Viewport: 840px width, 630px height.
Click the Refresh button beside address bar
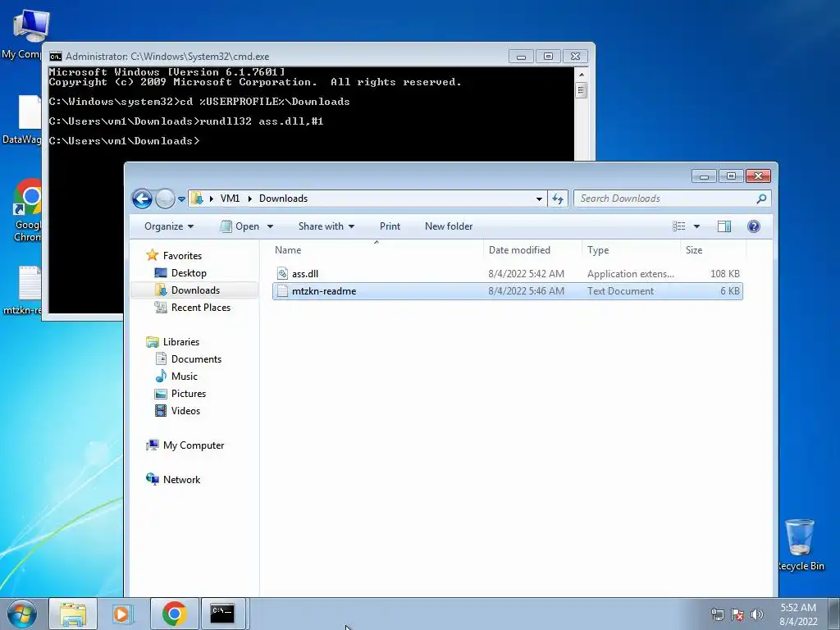click(558, 199)
